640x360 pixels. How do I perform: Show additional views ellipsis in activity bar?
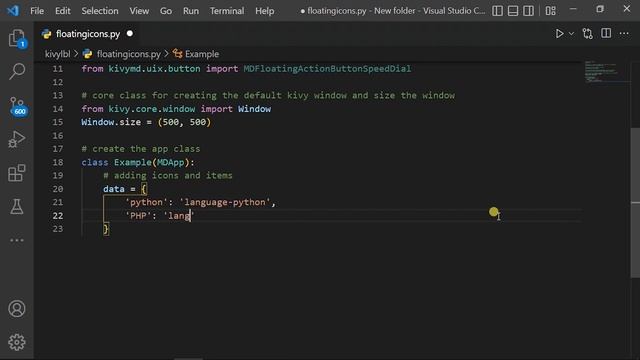click(x=17, y=240)
